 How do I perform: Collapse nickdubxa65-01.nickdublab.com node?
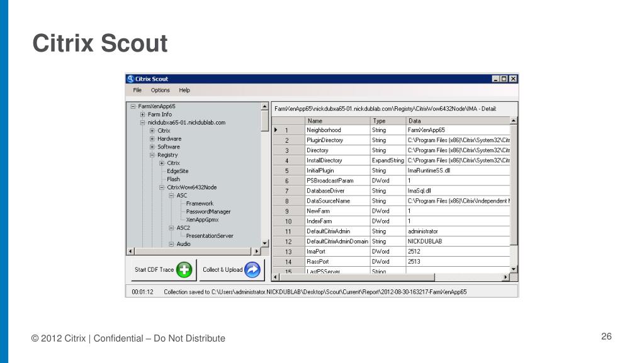[142, 123]
